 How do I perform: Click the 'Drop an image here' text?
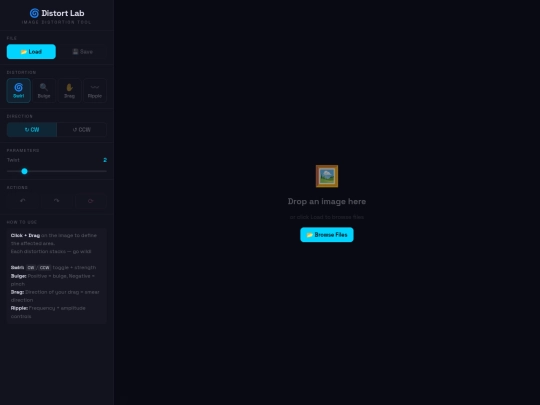[327, 201]
